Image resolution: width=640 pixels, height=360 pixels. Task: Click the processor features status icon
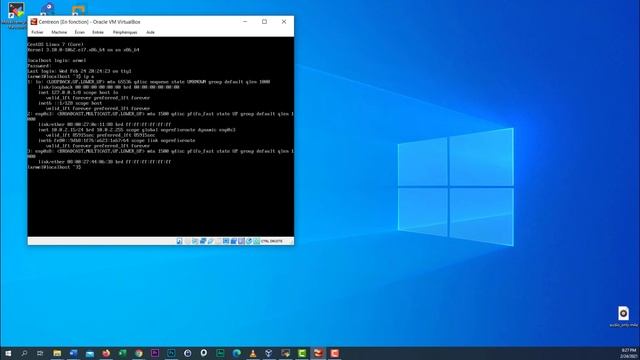[x=241, y=241]
